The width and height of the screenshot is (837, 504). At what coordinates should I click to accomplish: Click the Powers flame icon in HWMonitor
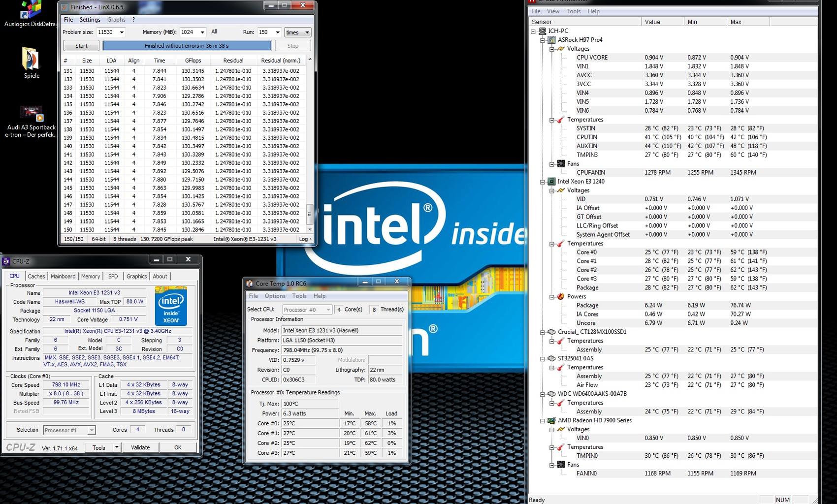coord(560,297)
